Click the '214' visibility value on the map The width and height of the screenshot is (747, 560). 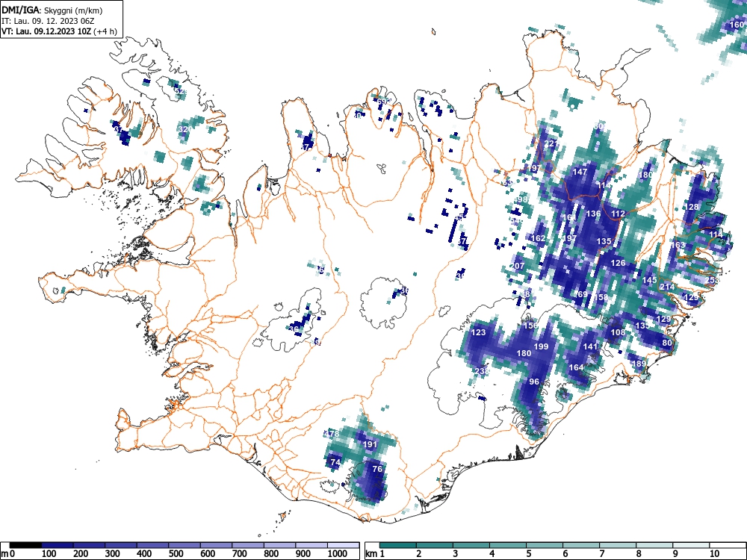pos(667,287)
